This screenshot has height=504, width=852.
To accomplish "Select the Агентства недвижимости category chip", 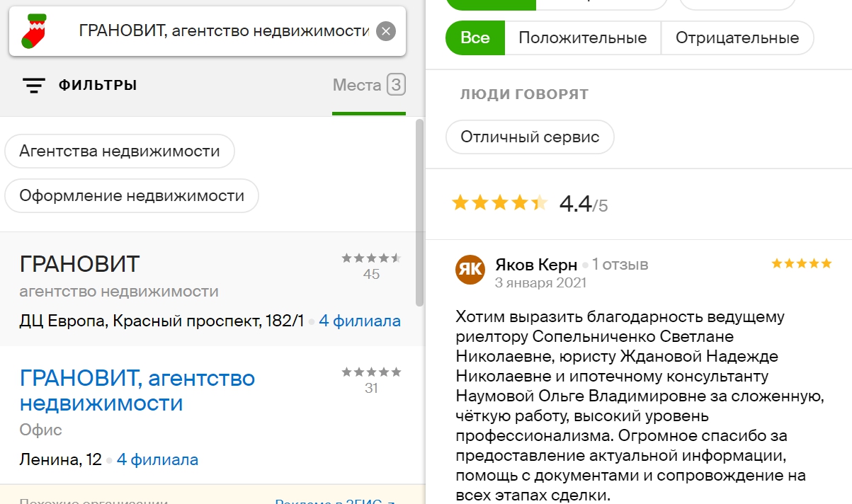I will (120, 151).
